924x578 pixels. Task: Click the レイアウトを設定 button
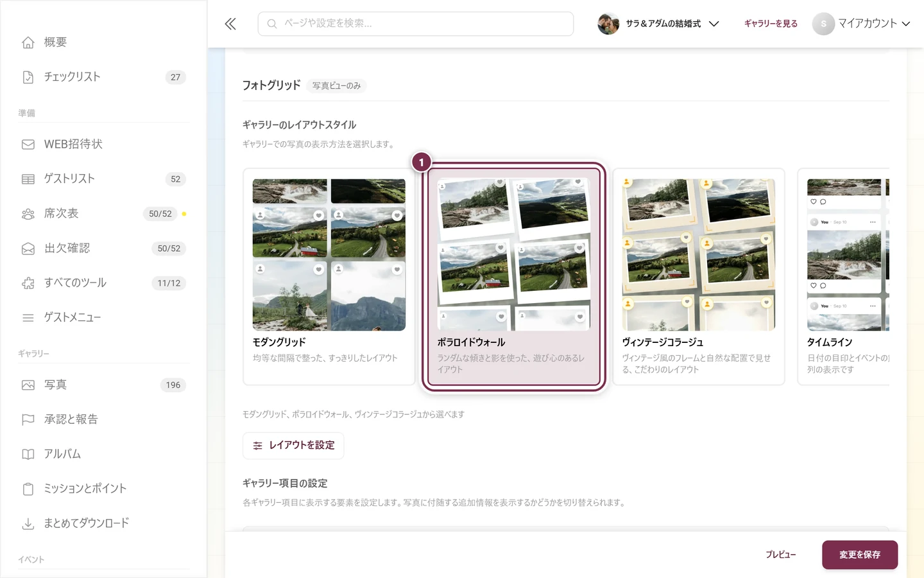[293, 446]
